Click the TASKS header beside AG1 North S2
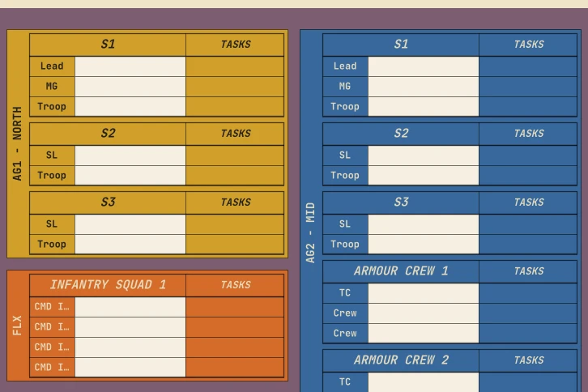Viewport: 588px width, 392px height. click(236, 134)
